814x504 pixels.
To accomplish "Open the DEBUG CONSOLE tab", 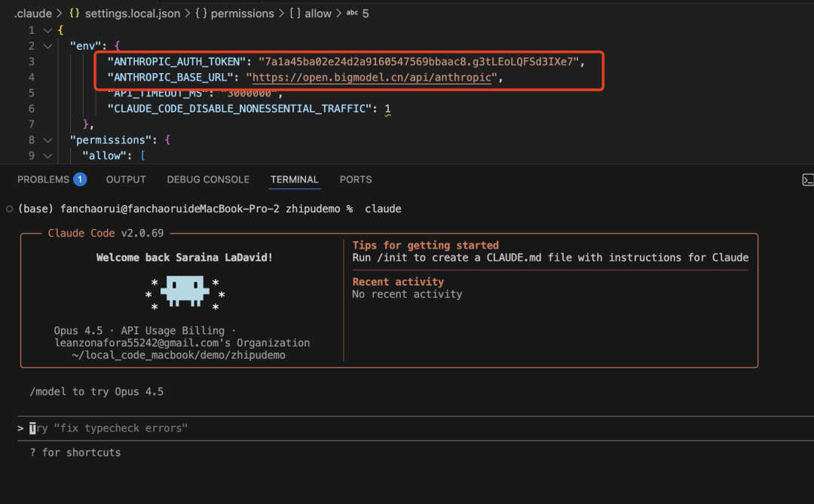I will [208, 179].
